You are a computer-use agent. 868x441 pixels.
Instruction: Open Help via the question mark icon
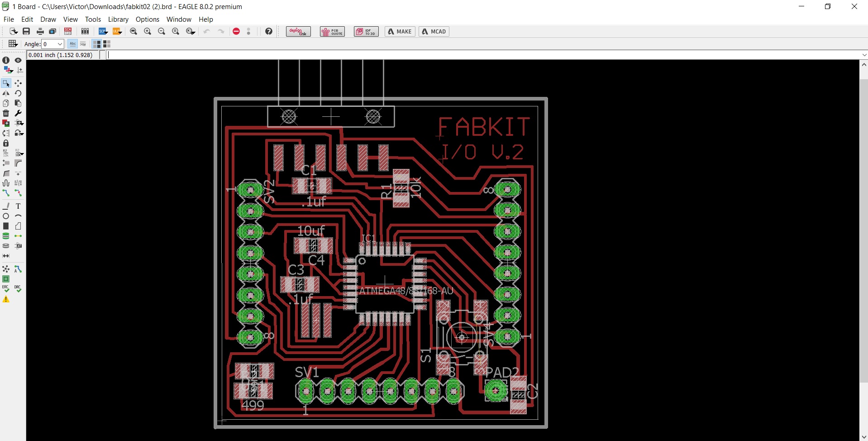tap(269, 31)
